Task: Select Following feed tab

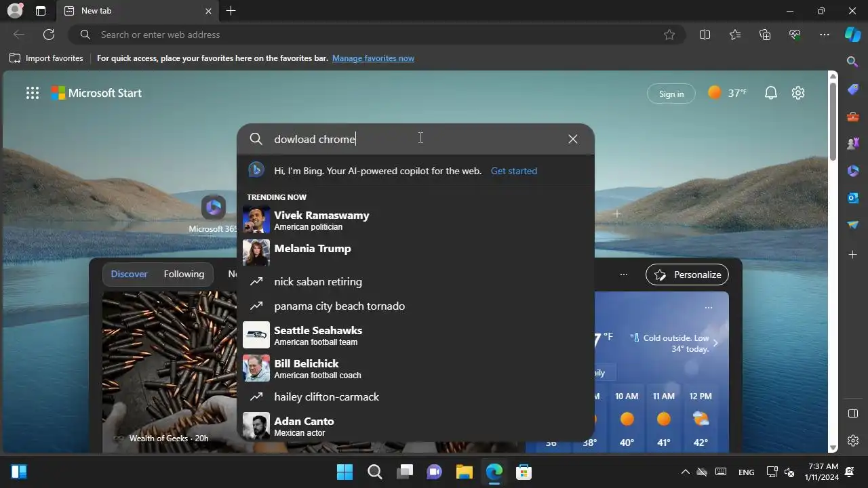Action: pyautogui.click(x=184, y=274)
